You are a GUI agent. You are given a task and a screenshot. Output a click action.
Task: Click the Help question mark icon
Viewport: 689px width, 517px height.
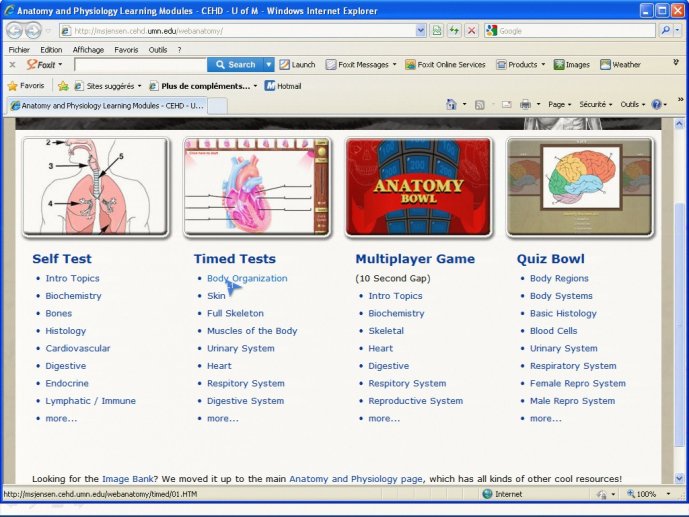click(x=656, y=105)
